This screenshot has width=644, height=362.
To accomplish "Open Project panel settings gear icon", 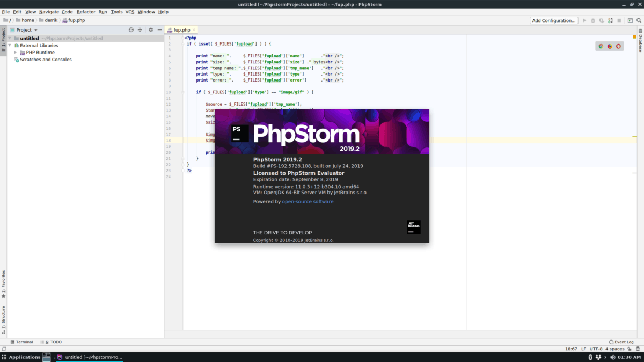I will pyautogui.click(x=151, y=30).
